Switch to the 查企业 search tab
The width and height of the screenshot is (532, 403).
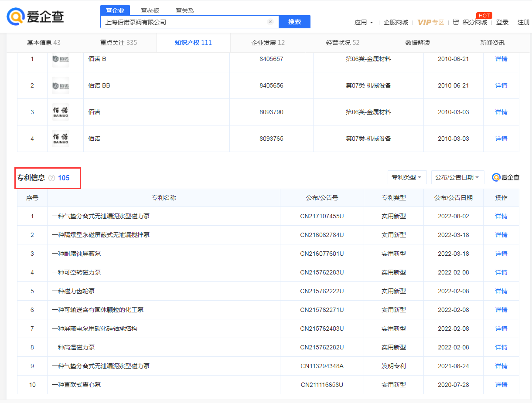pyautogui.click(x=115, y=10)
